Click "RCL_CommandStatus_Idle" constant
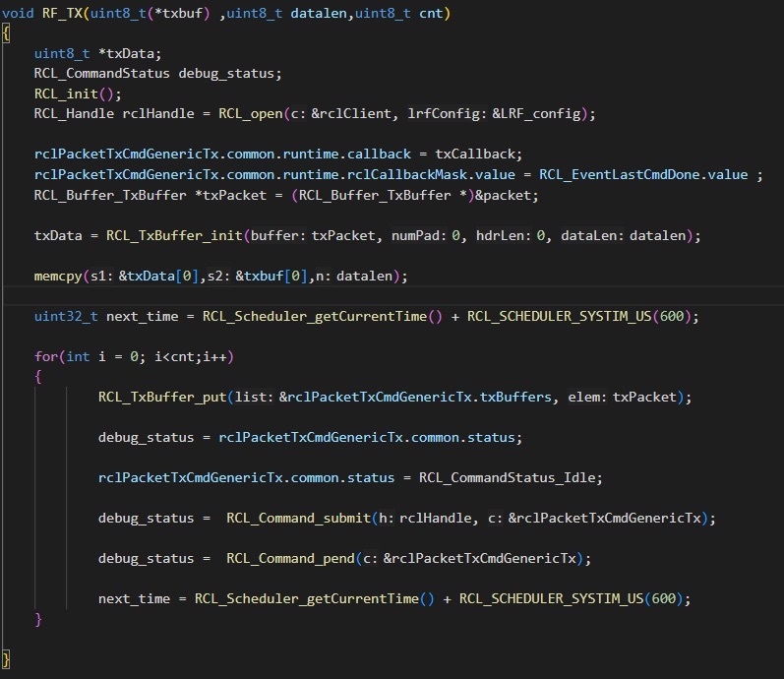This screenshot has height=679, width=784. (507, 478)
